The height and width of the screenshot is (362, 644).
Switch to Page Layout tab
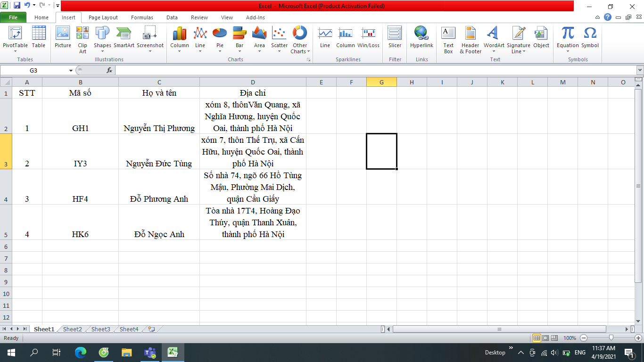(x=103, y=17)
